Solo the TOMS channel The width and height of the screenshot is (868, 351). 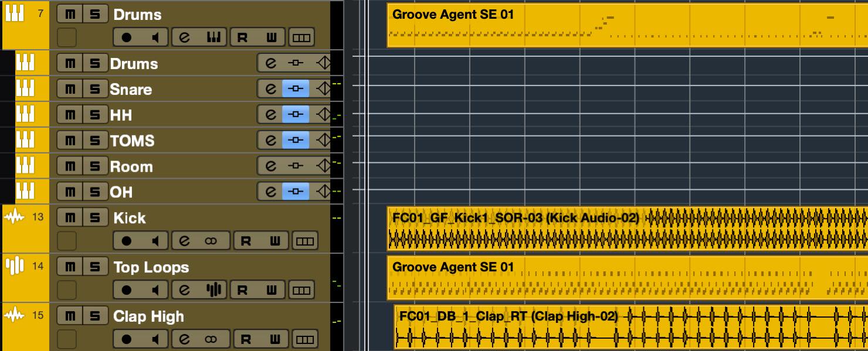(95, 141)
